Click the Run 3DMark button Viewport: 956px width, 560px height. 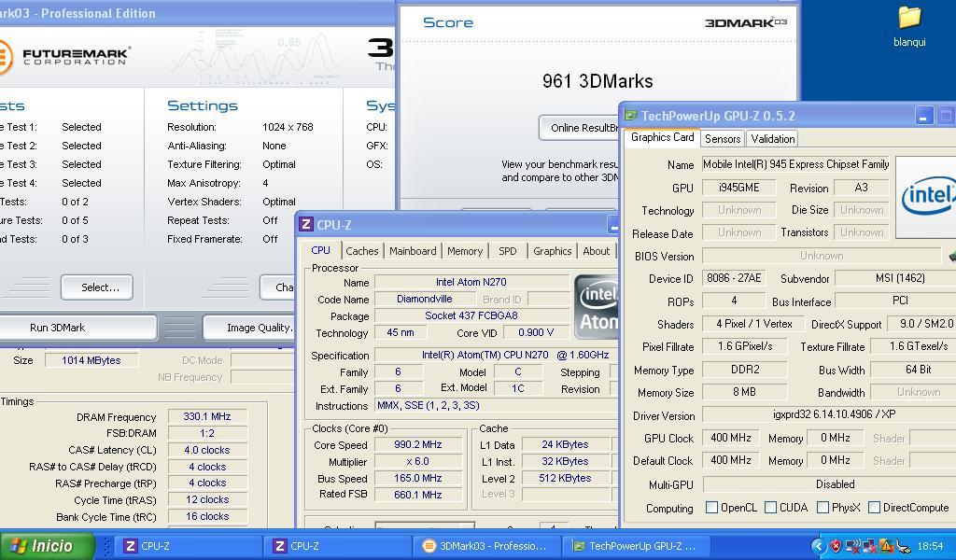click(78, 328)
